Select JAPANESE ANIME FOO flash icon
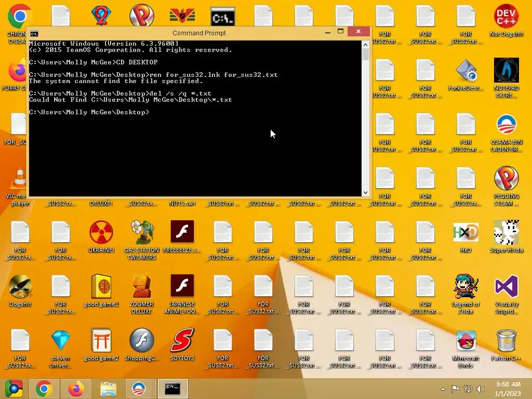 [x=182, y=294]
